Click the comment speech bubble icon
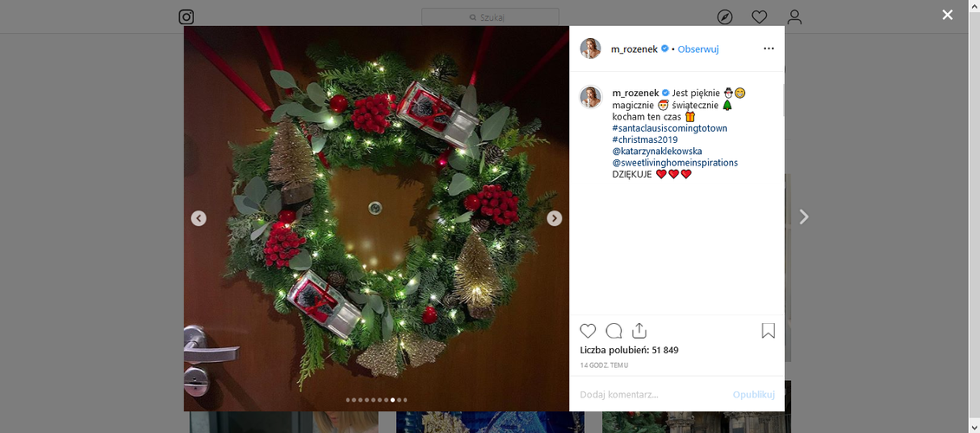980x433 pixels. 613,331
